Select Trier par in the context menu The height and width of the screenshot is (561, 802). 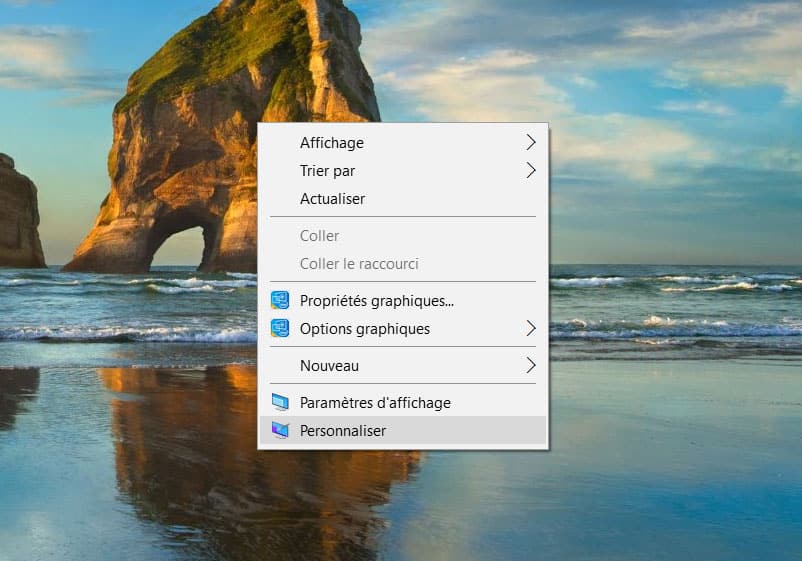click(327, 171)
